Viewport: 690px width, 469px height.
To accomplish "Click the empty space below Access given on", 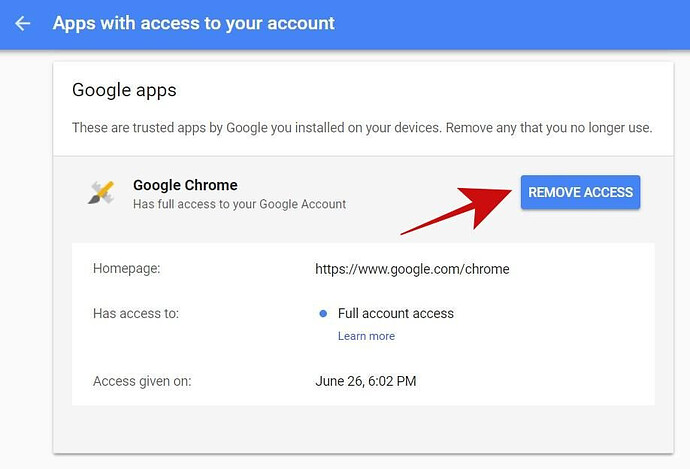I will click(360, 430).
